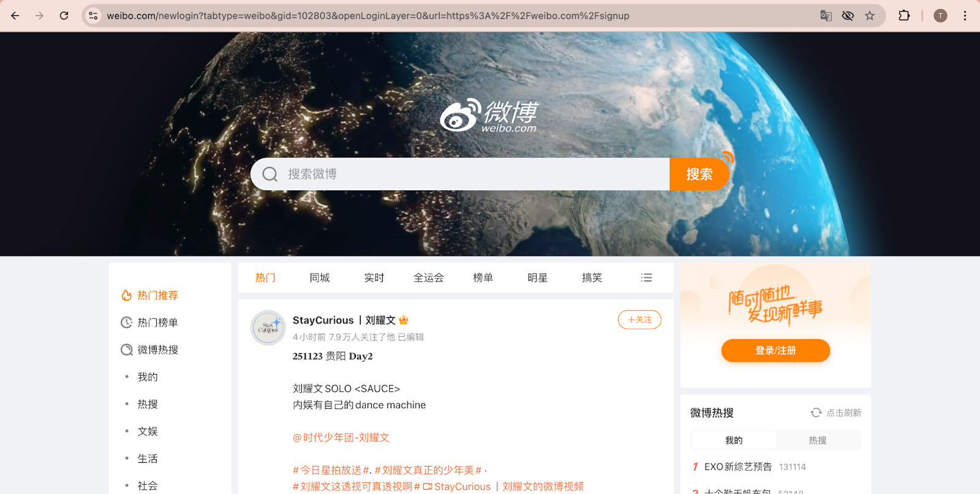Click the flame icon beside 热门推荐
Screen dimensions: 980x494
pos(126,295)
